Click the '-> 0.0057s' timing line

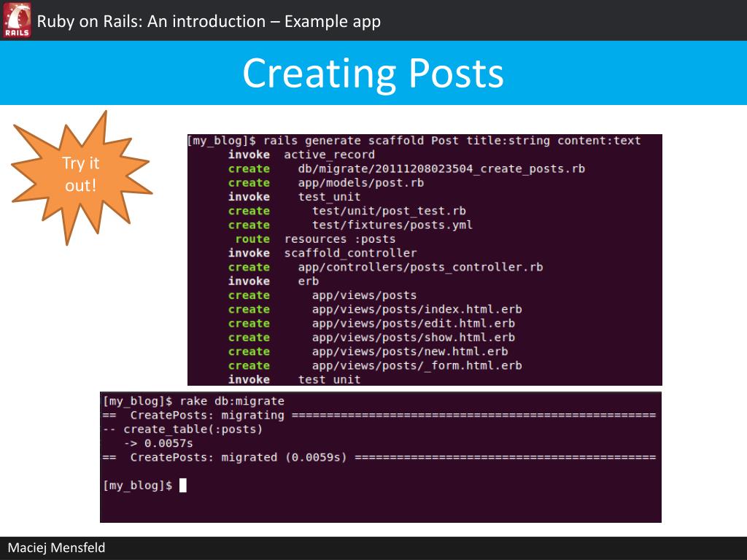(158, 443)
